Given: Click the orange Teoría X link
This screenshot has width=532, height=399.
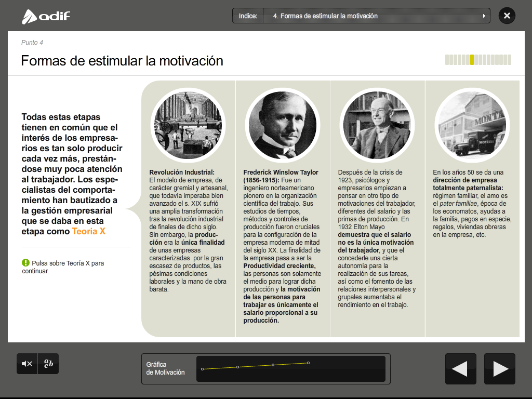Looking at the screenshot, I should 88,232.
